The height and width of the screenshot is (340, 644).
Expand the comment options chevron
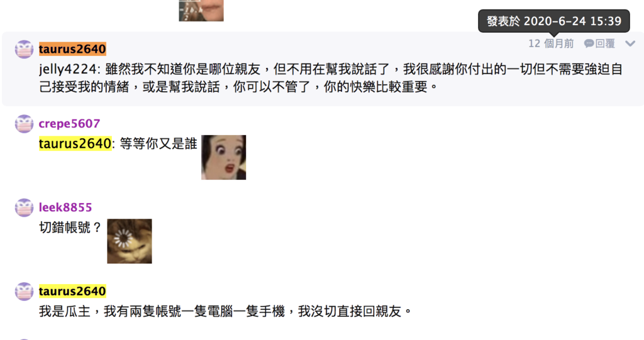(630, 43)
